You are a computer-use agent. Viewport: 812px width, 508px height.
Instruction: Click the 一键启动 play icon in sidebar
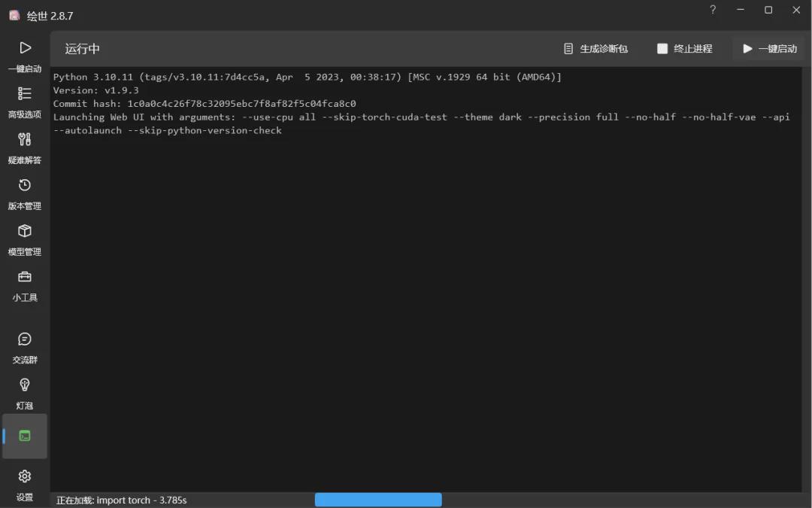point(25,49)
